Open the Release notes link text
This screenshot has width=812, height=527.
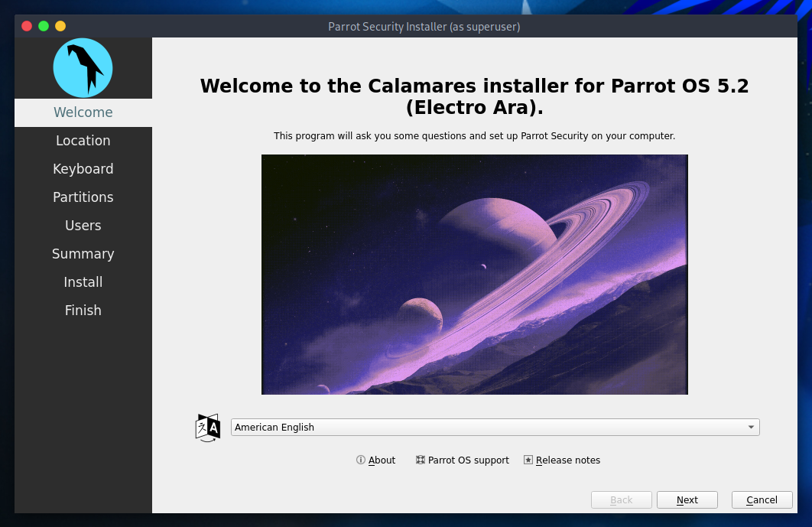(x=567, y=460)
